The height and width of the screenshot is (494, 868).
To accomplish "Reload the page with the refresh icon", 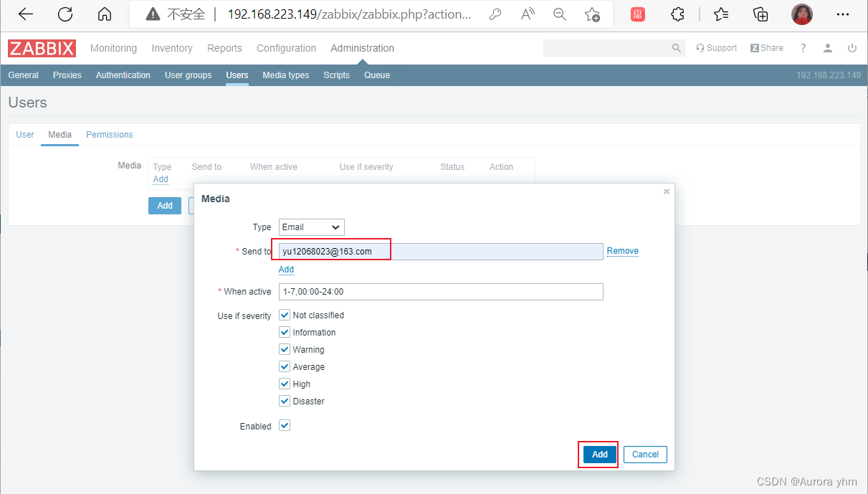I will tap(65, 14).
